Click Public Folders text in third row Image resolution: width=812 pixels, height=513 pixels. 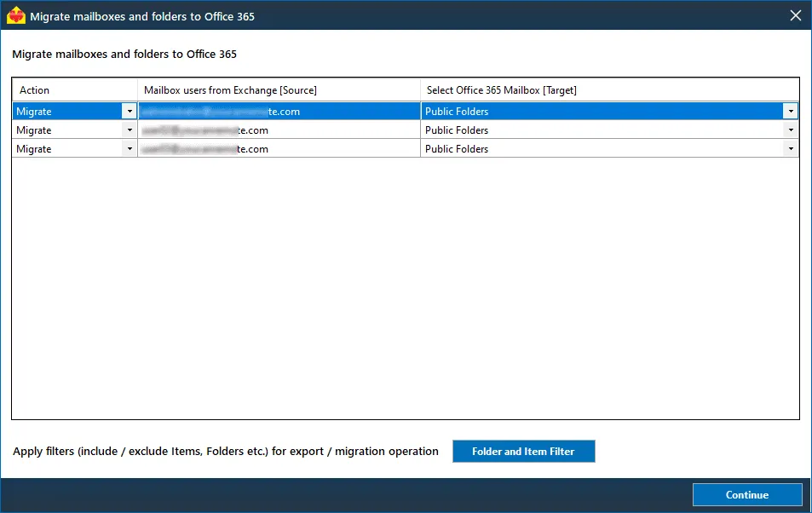[x=457, y=149]
